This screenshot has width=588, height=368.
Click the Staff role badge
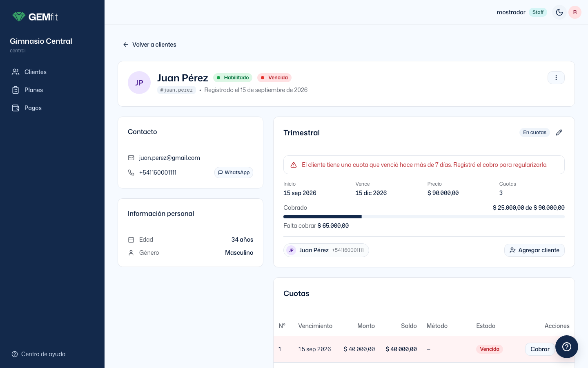(x=538, y=12)
